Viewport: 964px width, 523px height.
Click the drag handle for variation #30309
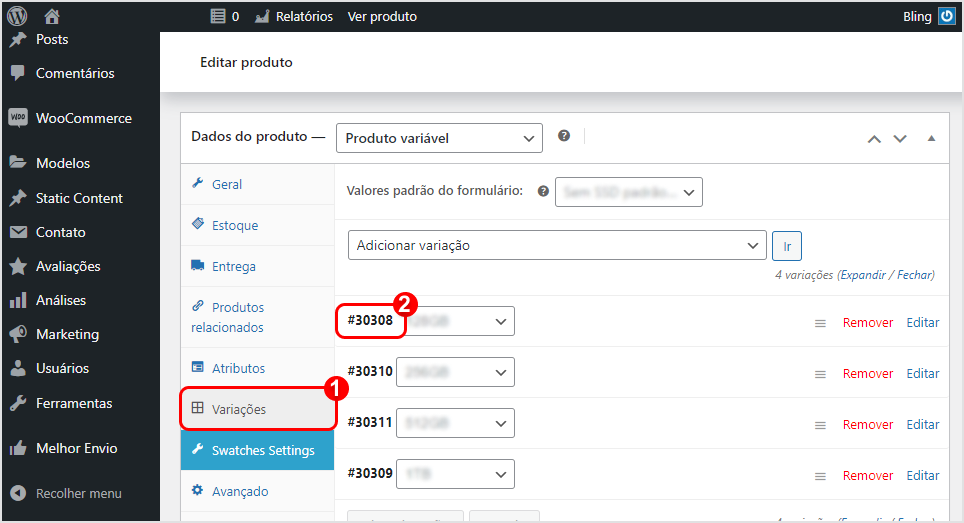[820, 476]
